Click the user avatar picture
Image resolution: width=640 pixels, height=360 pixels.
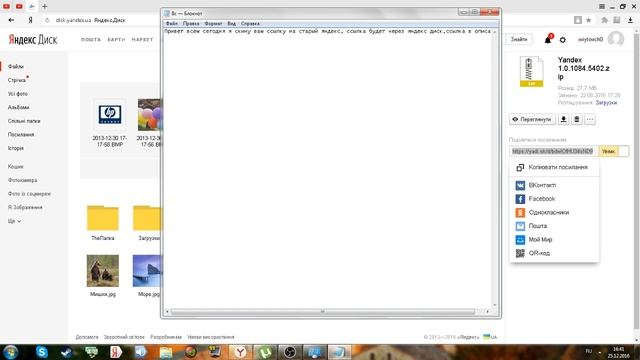tap(616, 39)
